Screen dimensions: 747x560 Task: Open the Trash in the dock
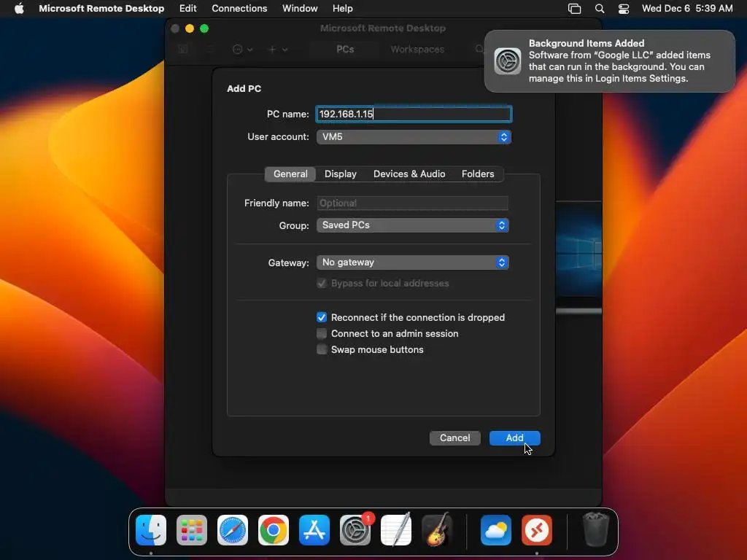[595, 530]
